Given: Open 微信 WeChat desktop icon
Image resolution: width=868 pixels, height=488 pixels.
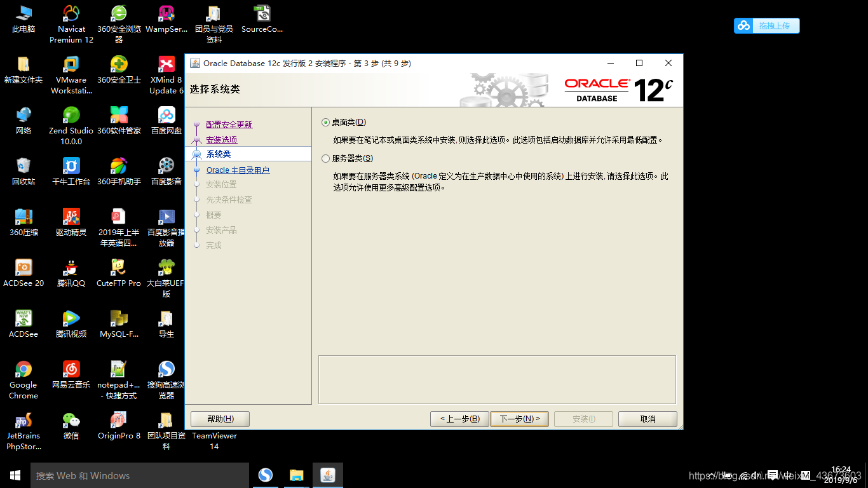Looking at the screenshot, I should [x=71, y=426].
